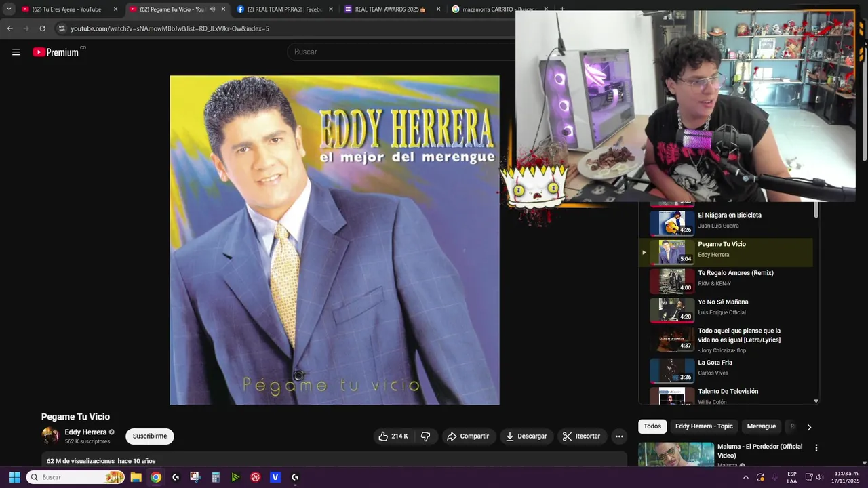Show next category chips arrow
The image size is (868, 488).
(809, 427)
